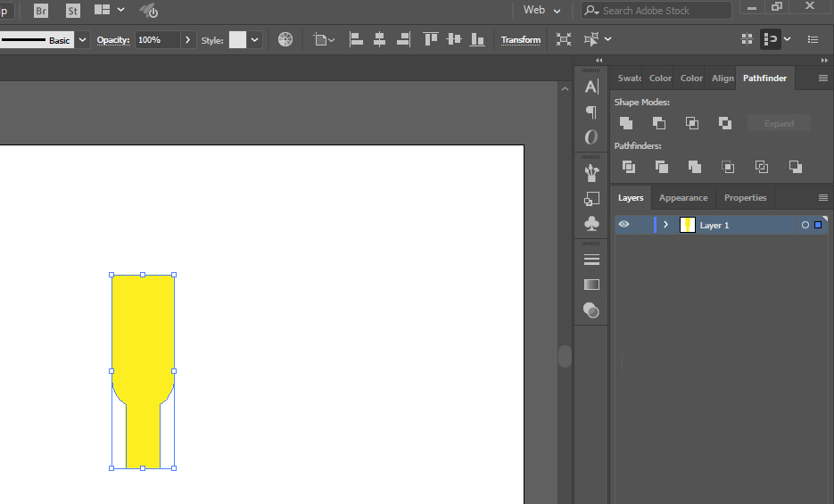
Task: Open the Align To selection dropdown
Action: point(324,40)
